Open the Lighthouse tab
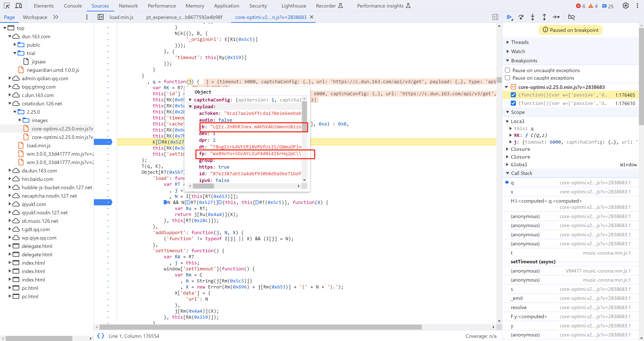The image size is (644, 341). [x=294, y=6]
